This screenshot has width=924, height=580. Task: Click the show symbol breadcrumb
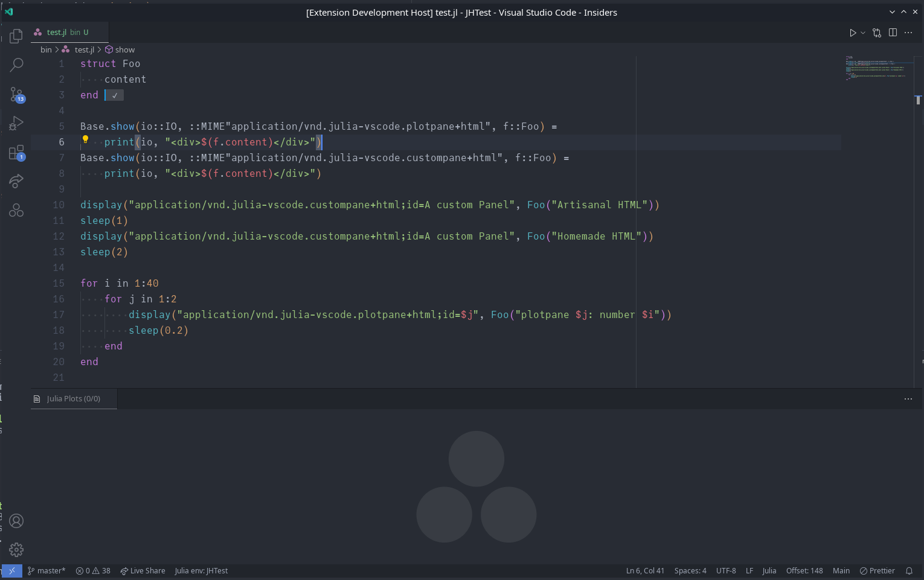click(x=120, y=50)
